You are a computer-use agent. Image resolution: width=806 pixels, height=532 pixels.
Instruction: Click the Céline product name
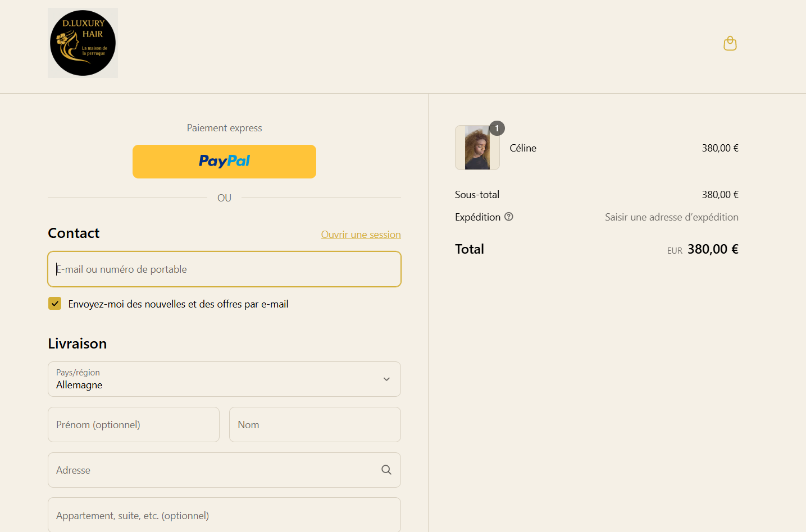523,148
